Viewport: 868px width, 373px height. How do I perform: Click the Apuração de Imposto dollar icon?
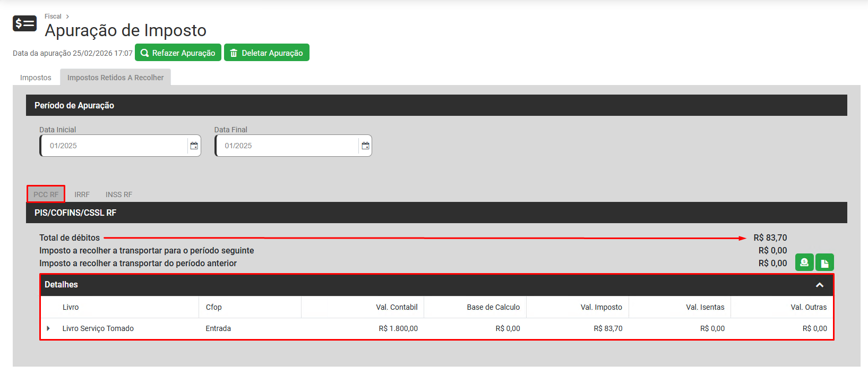click(x=24, y=23)
